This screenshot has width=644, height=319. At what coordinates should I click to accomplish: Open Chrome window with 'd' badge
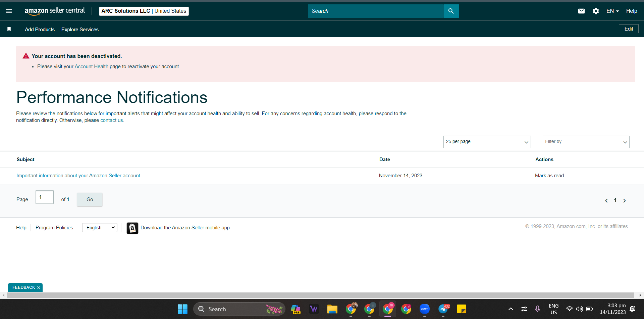(x=406, y=309)
